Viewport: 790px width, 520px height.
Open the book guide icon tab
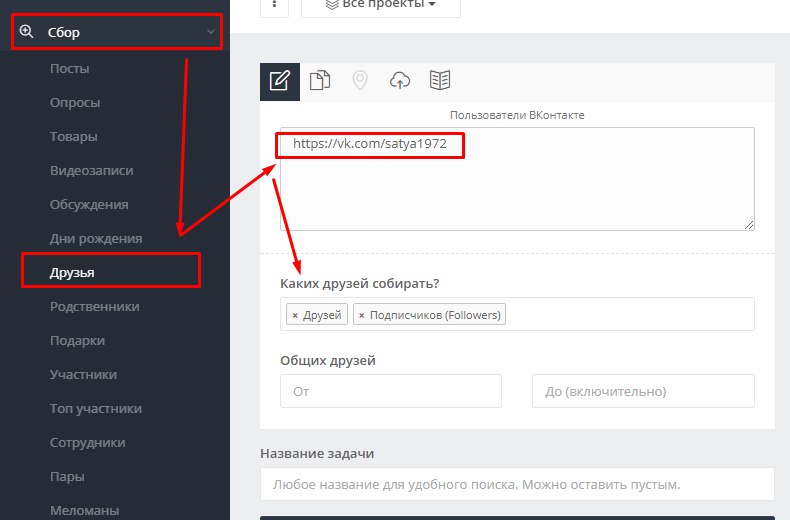click(440, 81)
